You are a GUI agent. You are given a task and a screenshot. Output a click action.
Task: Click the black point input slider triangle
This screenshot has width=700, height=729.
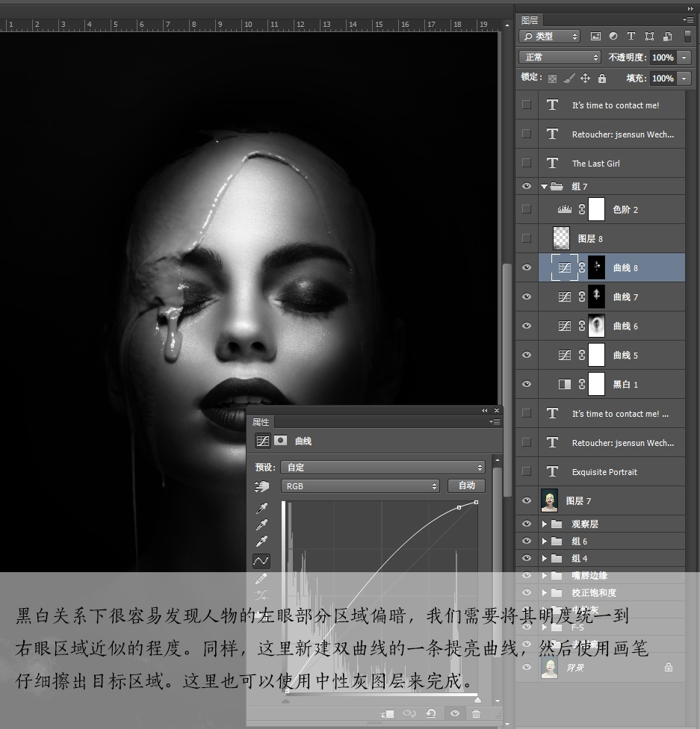click(286, 700)
